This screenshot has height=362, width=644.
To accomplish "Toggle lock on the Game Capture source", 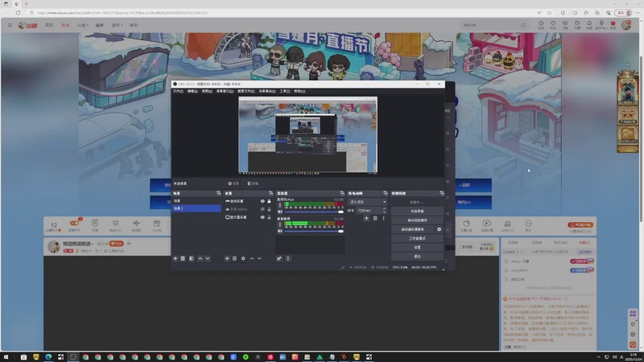I will tap(269, 201).
